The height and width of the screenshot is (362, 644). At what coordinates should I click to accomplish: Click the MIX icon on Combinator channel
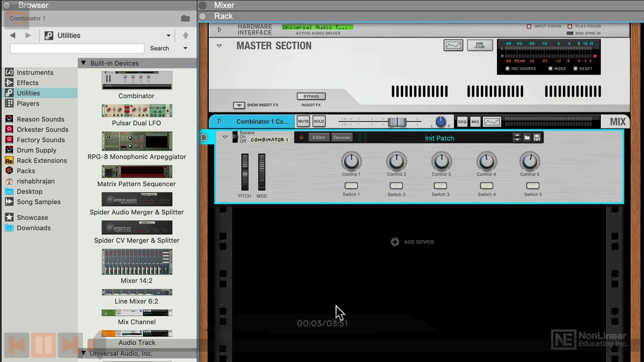[476, 122]
